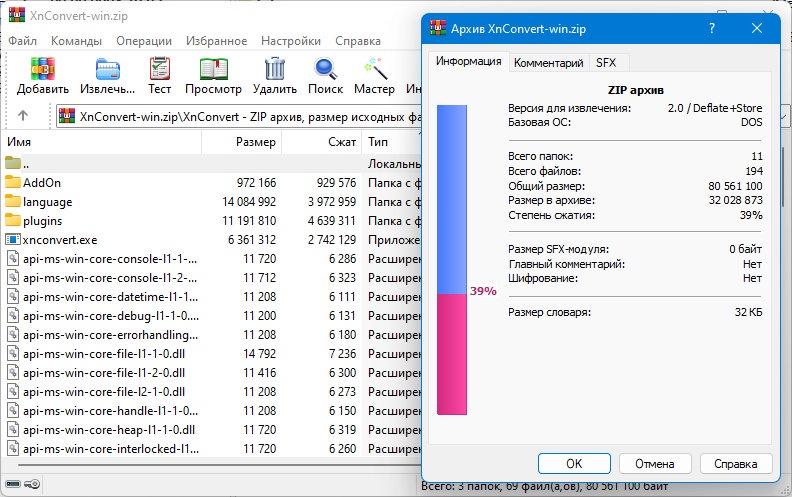Click the Всего файлов value 194

coord(754,171)
